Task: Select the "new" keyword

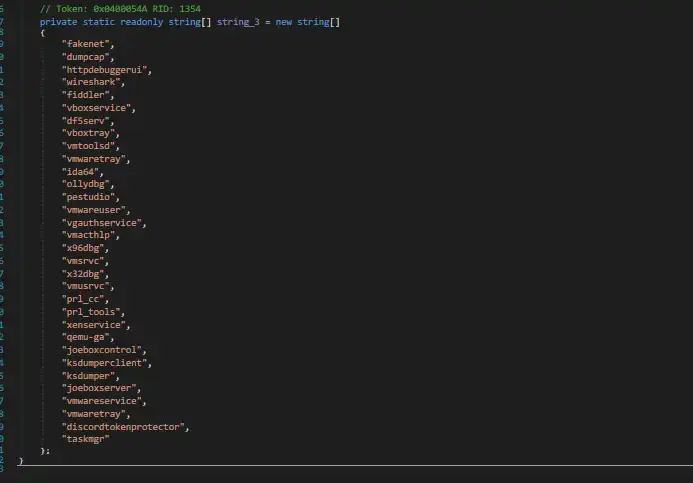Action: pos(284,22)
